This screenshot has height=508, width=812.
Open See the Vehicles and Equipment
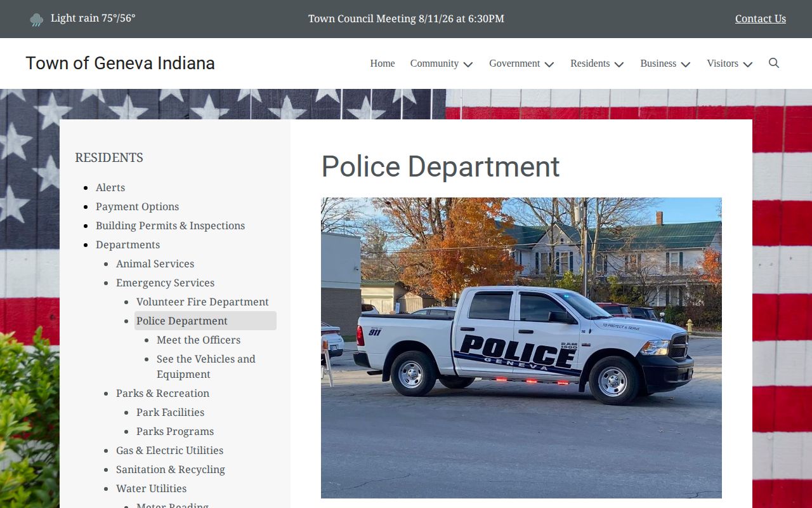click(x=206, y=366)
